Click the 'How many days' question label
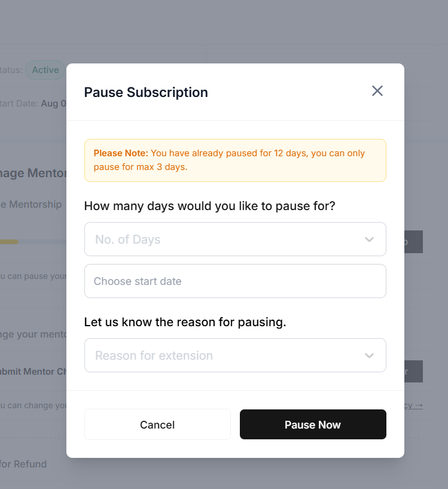448x489 pixels. 209,206
